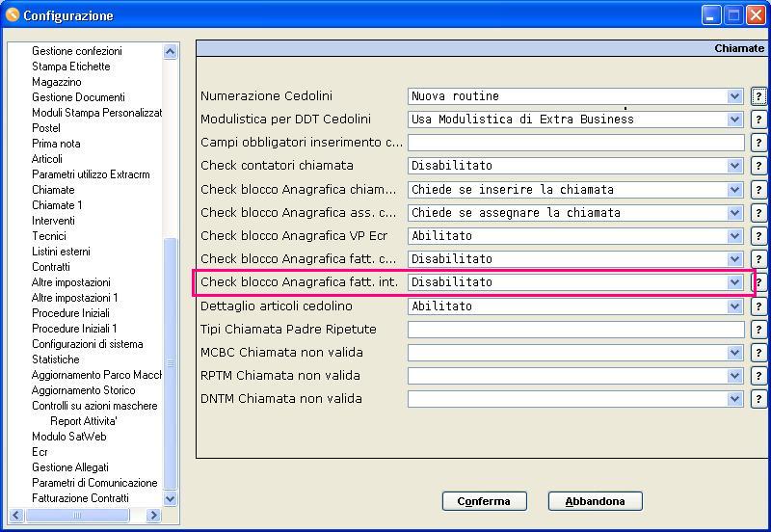
Task: Expand the Check blocco Anagrafica fatt. c dropdown
Action: click(x=734, y=258)
